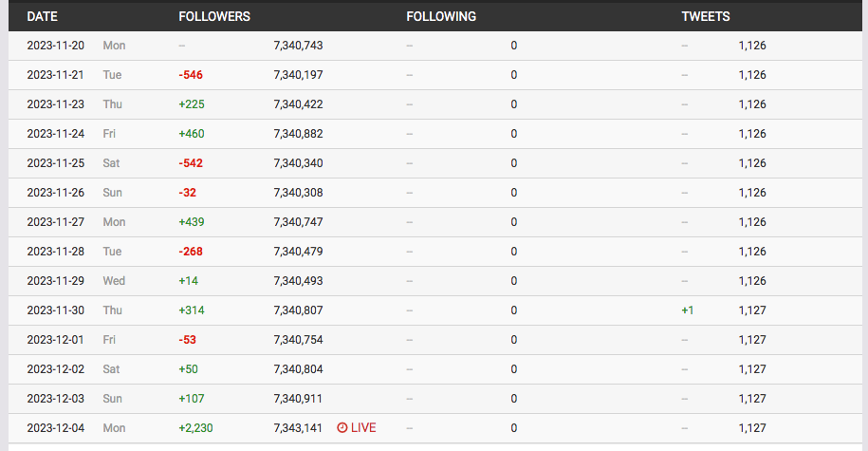The width and height of the screenshot is (868, 451).
Task: Click the -542 change on Saturday
Action: coord(191,163)
